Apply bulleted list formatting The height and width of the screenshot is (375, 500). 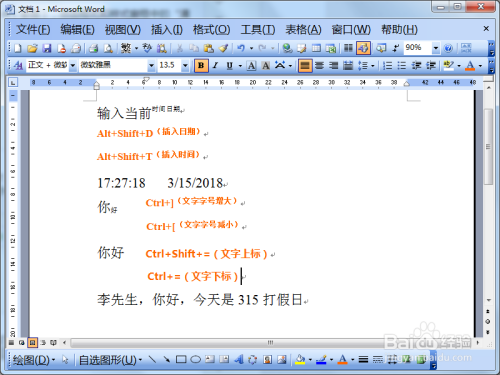pyautogui.click(x=402, y=65)
